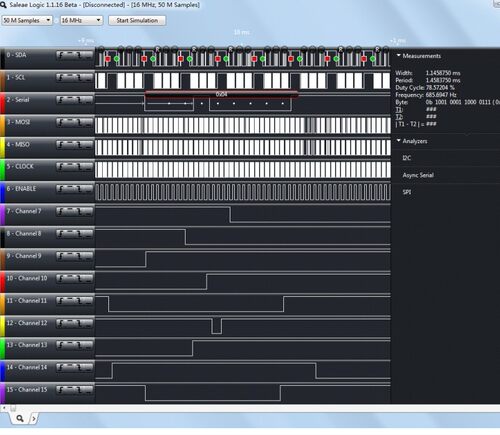Toggle high level trigger on CLOCK channel

click(70, 166)
